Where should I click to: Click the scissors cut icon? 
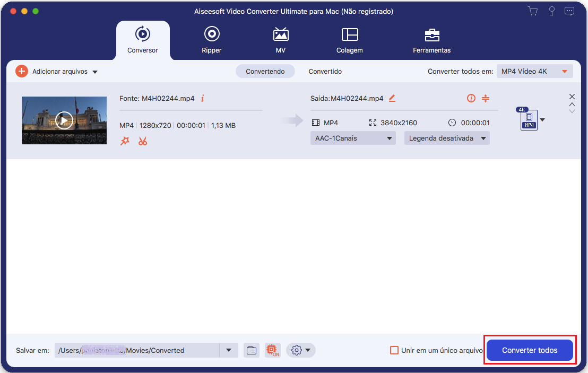pos(142,141)
